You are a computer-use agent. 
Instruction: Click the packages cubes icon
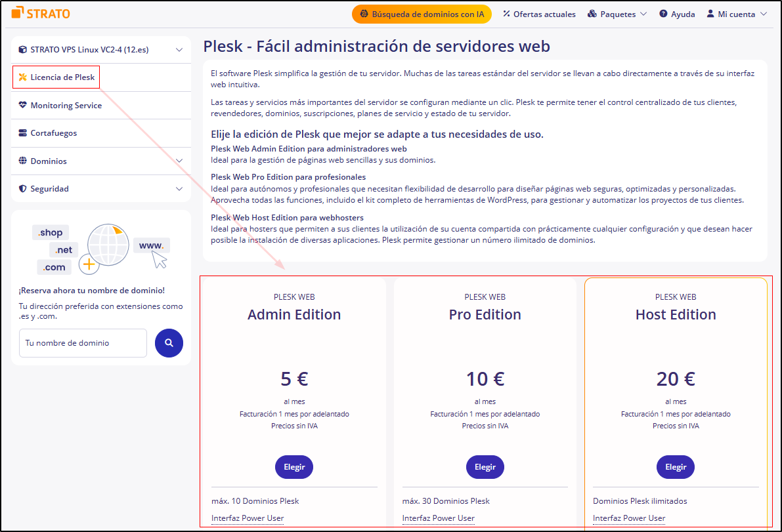(x=592, y=14)
